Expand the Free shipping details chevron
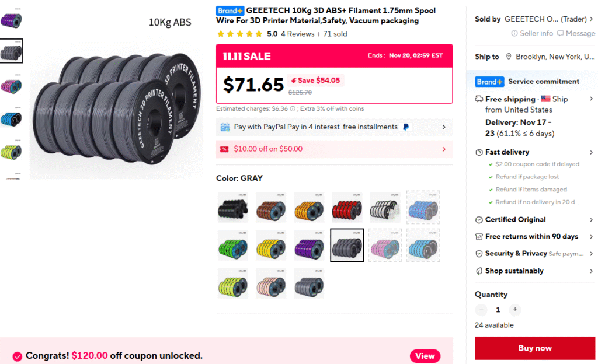Image resolution: width=598 pixels, height=364 pixels. (x=591, y=99)
